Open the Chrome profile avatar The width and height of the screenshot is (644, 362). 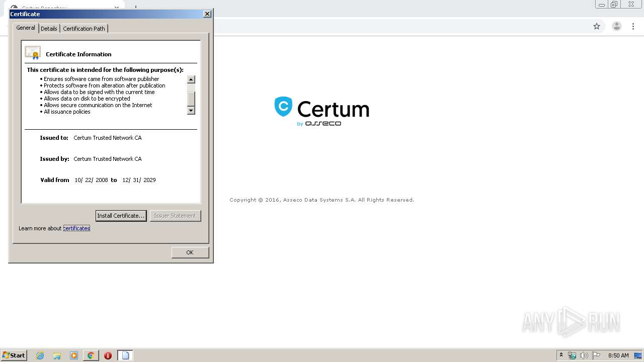pos(617,26)
